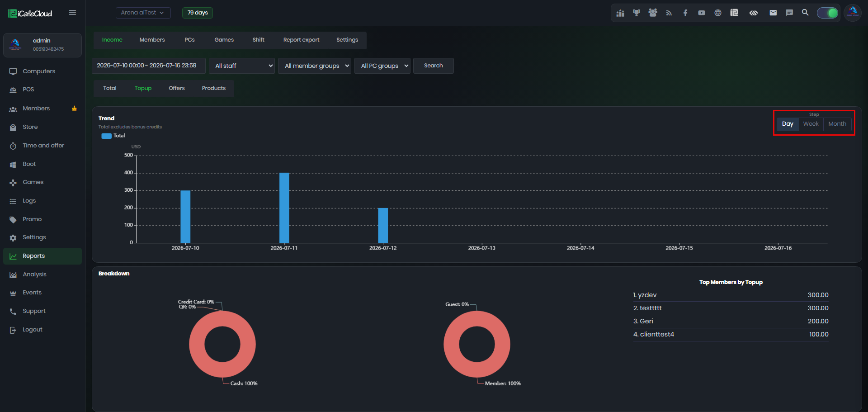Open the trophy icon in top toolbar

point(637,13)
